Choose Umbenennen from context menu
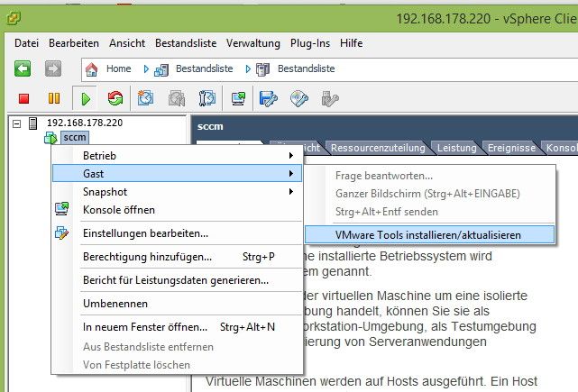The image size is (578, 392). coord(177,304)
